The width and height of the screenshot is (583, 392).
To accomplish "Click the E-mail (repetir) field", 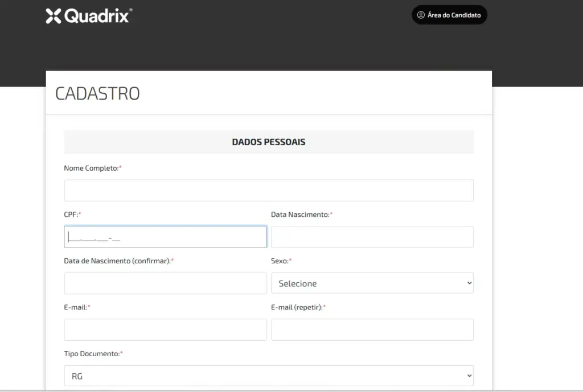I will (372, 329).
